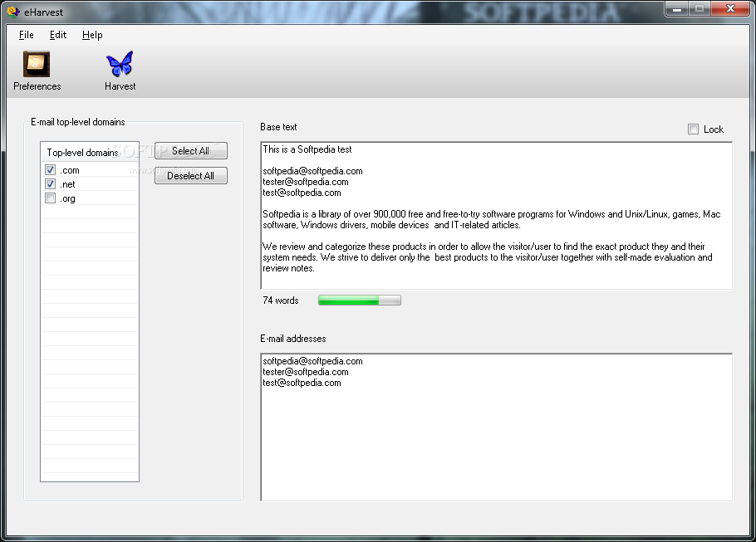Click test@softpedia.com in Base text
This screenshot has width=756, height=542.
point(302,193)
